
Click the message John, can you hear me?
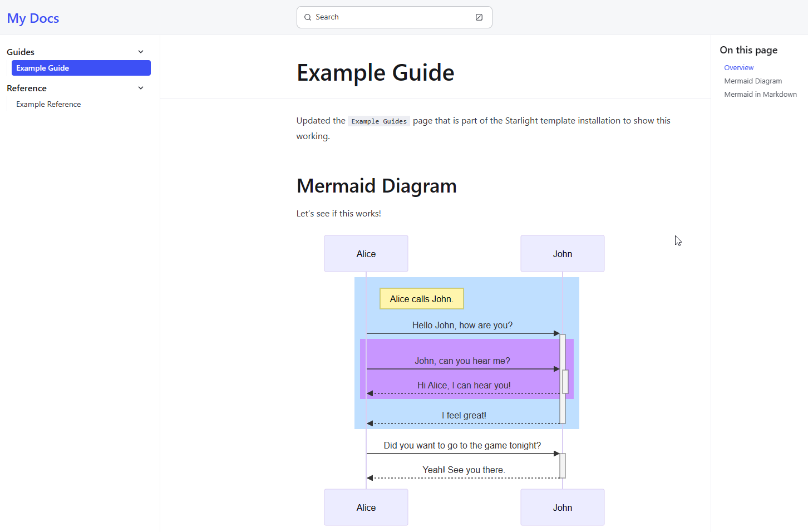462,361
